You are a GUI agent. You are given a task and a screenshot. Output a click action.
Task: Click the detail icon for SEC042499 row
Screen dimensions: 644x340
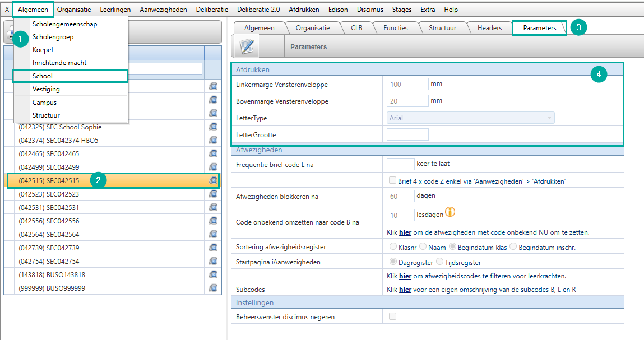point(213,167)
